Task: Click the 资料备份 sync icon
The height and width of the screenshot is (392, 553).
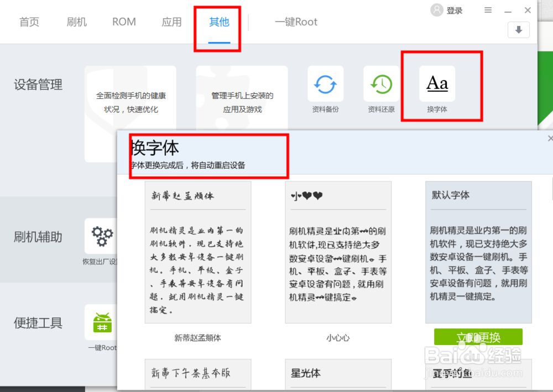Action: coord(325,84)
